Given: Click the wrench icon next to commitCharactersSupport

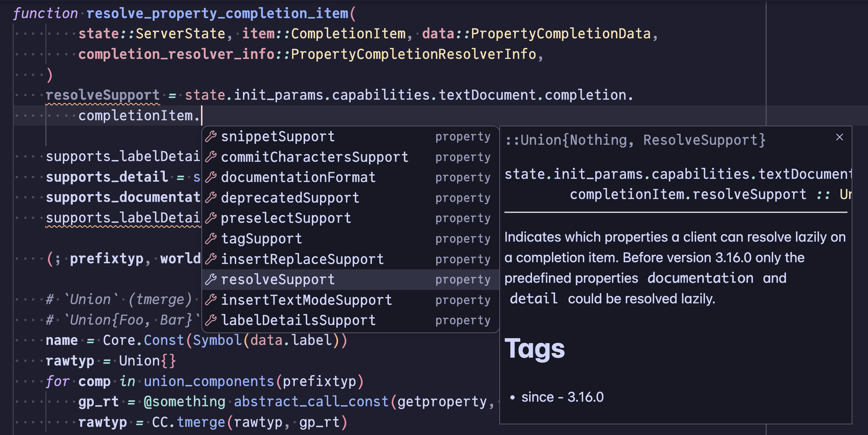Looking at the screenshot, I should [211, 157].
